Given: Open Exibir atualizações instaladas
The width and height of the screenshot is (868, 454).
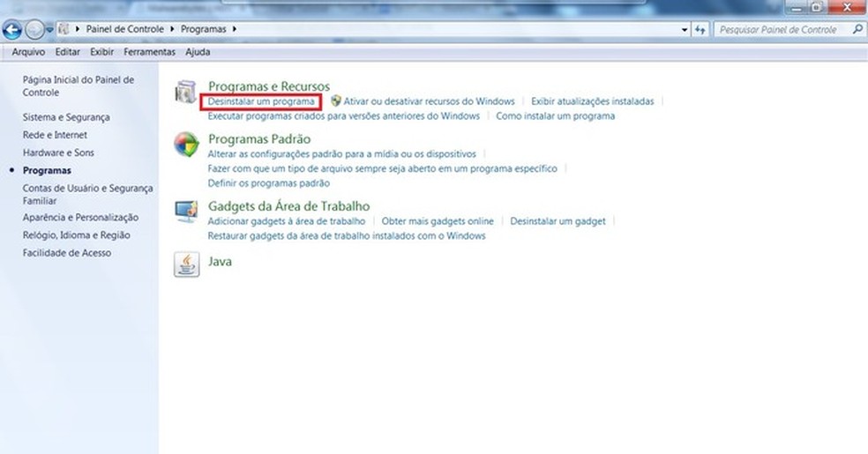Looking at the screenshot, I should 592,101.
